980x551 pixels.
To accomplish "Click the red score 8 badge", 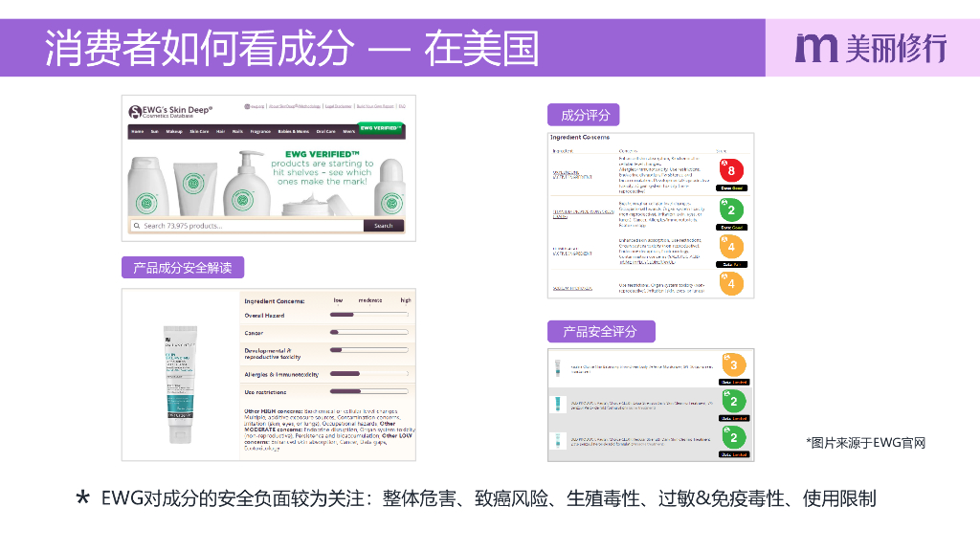I will coord(731,170).
